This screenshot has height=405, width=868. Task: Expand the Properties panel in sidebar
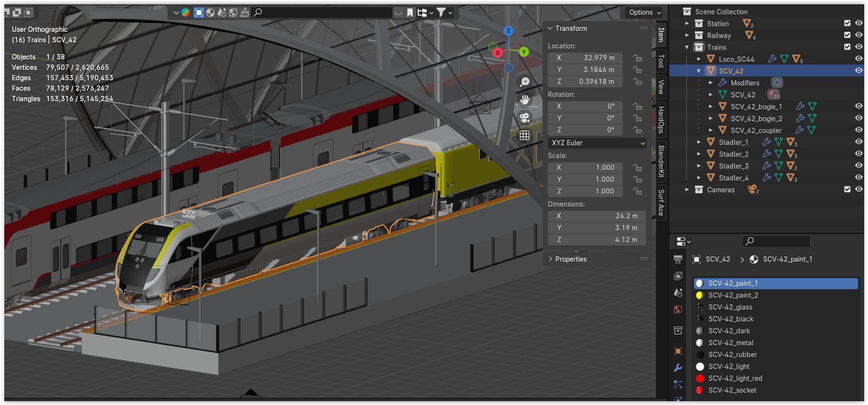[x=550, y=259]
